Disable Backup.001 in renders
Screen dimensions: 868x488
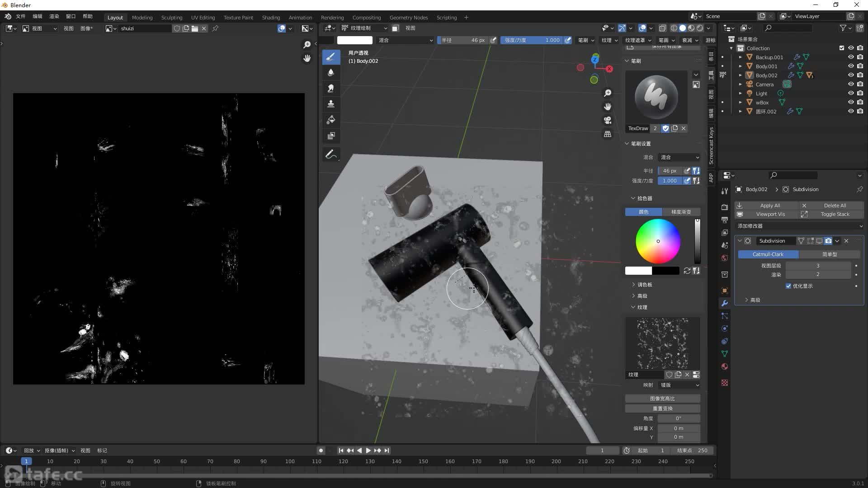(860, 57)
